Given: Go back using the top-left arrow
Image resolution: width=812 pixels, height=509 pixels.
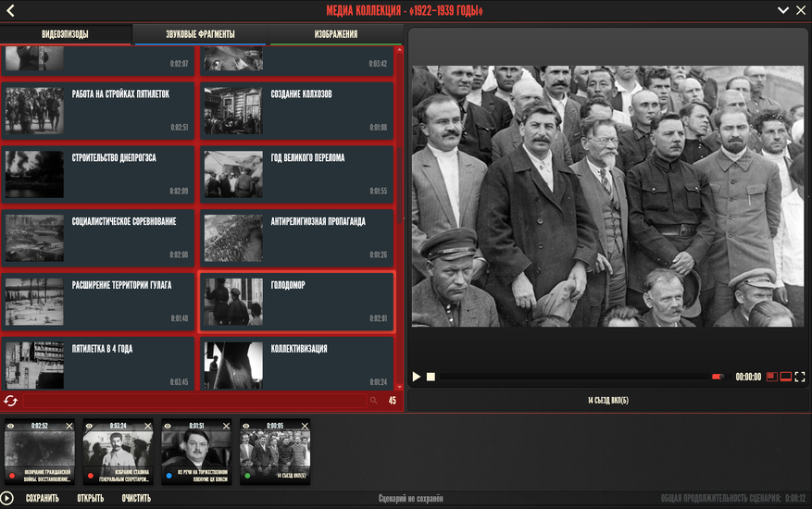Looking at the screenshot, I should [10, 10].
